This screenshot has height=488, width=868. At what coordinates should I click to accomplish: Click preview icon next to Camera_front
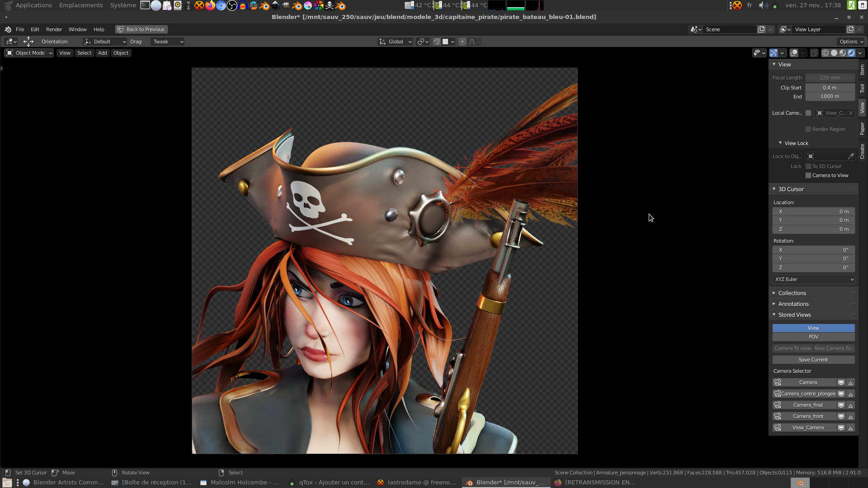click(841, 416)
